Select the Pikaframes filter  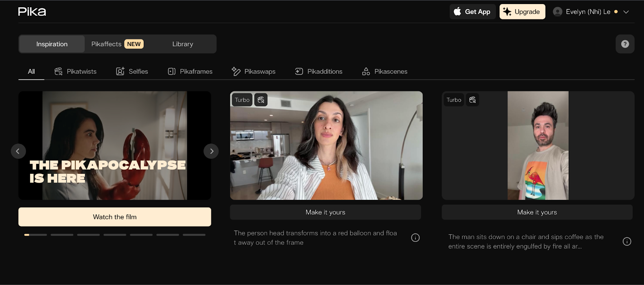190,71
